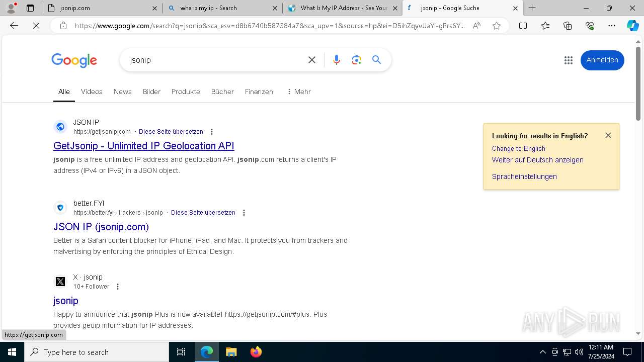Open the Favorites list icon
Viewport: 644px width, 362px height.
[x=545, y=26]
